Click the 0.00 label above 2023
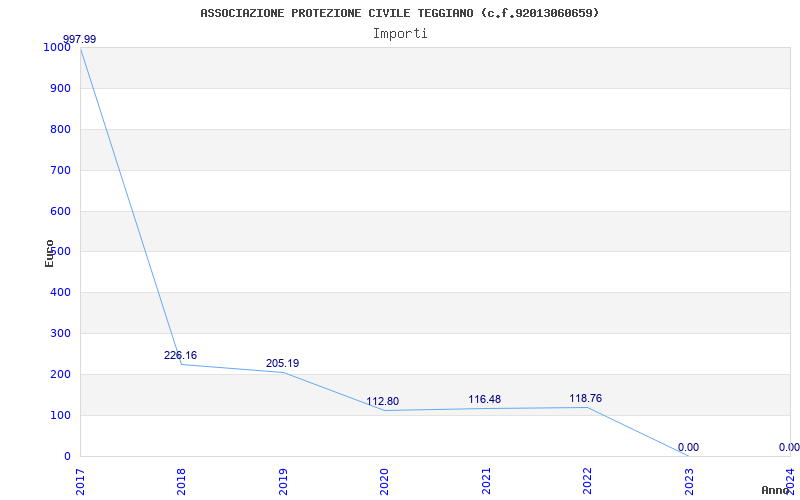Viewport: 800px width, 500px height. point(688,447)
